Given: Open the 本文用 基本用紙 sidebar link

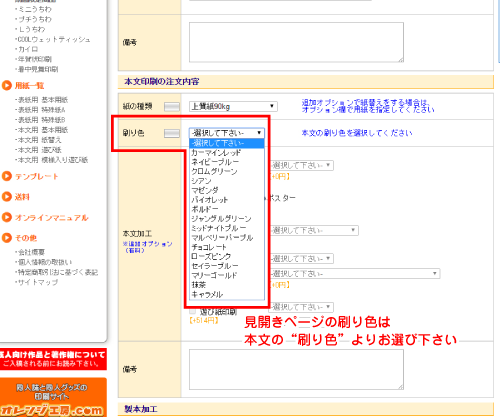Looking at the screenshot, I should click(x=43, y=130).
